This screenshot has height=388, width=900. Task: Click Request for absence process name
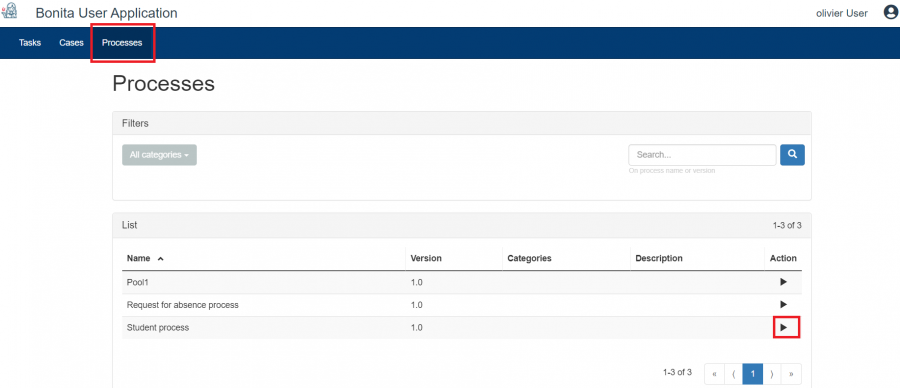click(183, 305)
